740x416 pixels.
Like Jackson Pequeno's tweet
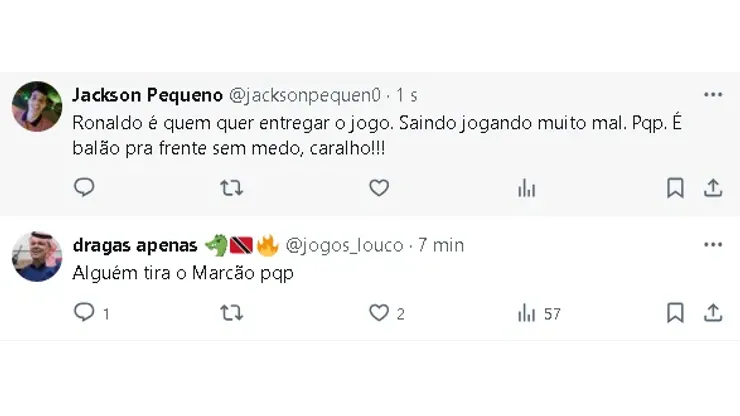tap(378, 188)
